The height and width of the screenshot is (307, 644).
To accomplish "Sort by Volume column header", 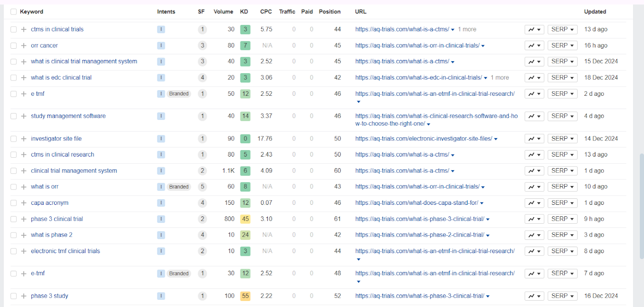I will pos(223,12).
